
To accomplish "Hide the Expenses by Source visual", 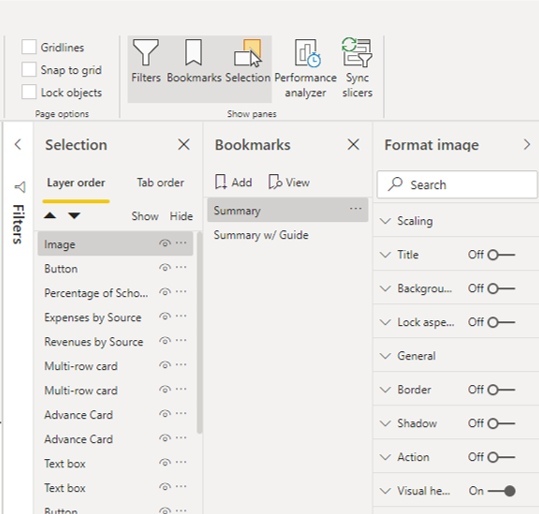I will 165,316.
